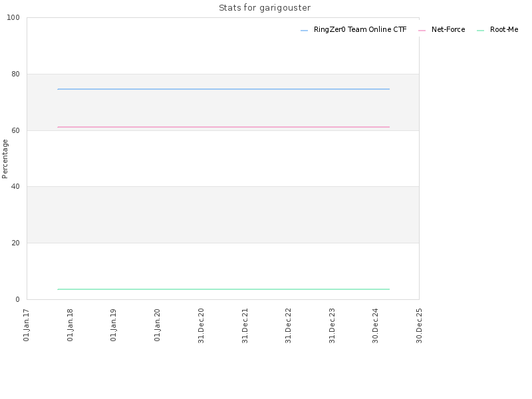Click the pink Net-Force legend line marker

[x=422, y=31]
